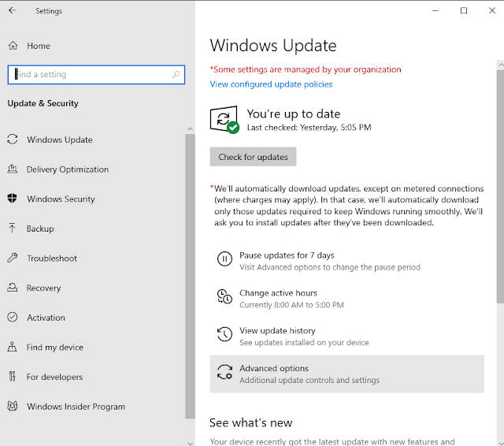Screen dimensions: 504x446
Task: Click main pane scrollbar down arrow
Action: coord(501,443)
